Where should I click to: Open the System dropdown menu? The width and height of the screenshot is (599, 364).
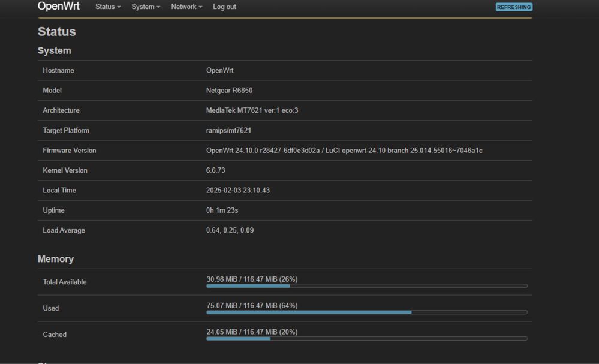[x=146, y=7]
